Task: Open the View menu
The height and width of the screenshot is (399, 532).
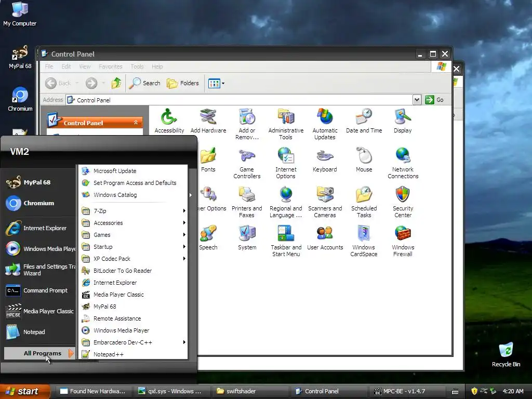Action: point(85,66)
